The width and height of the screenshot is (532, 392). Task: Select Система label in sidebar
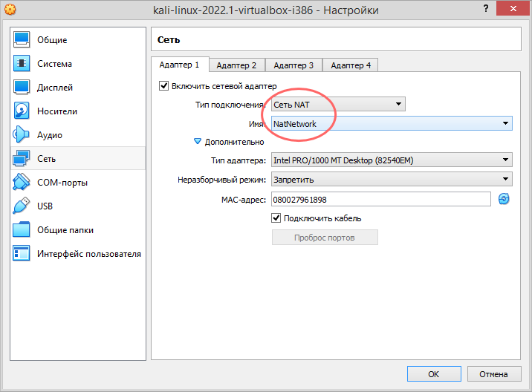[x=55, y=64]
